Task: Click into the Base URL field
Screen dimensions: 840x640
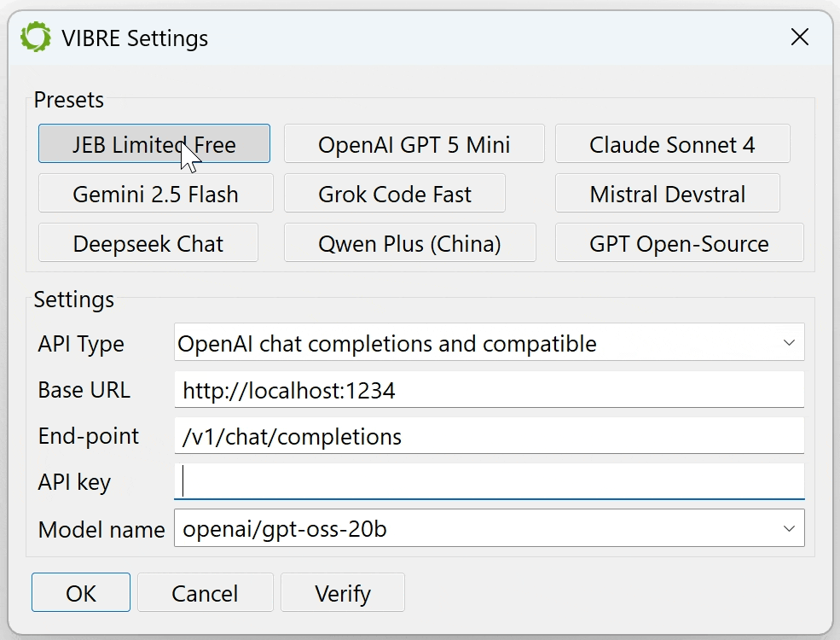Action: tap(490, 390)
